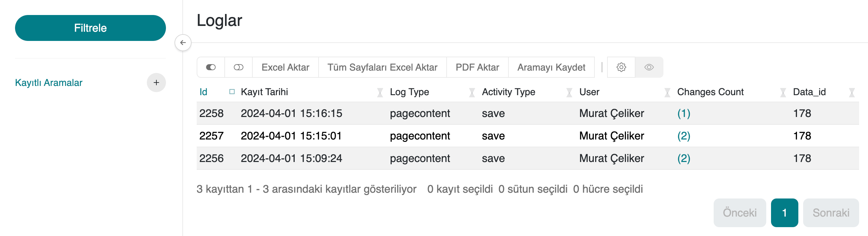
Task: Add a saved search with plus icon
Action: pos(156,83)
